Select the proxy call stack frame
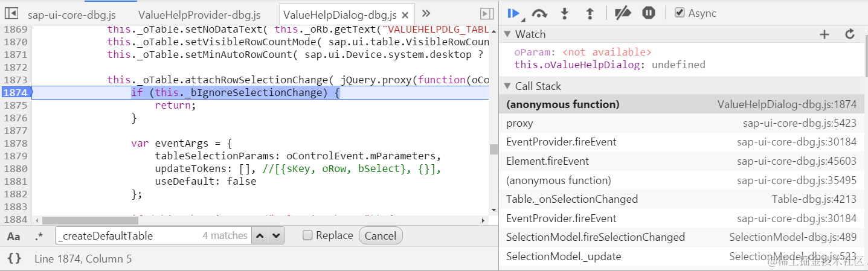 coord(681,123)
